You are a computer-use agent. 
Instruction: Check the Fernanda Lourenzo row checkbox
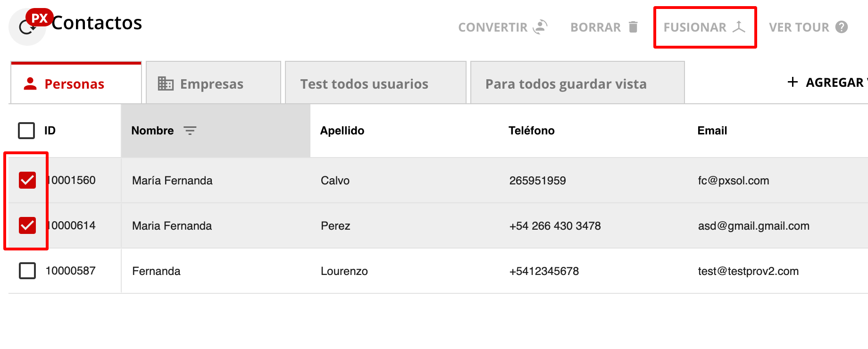27,271
